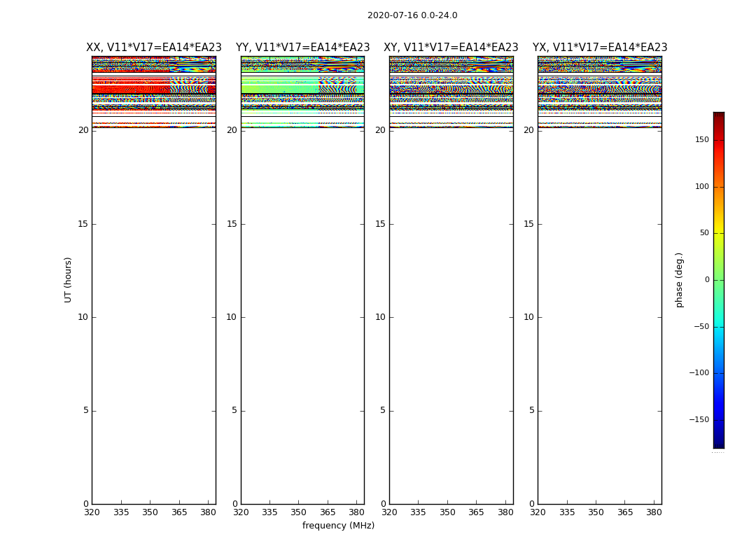Screen dimensions: 735x560
Task: Click the XX, V11*V17=EA14*EA23 subplot title
Action: 154,48
